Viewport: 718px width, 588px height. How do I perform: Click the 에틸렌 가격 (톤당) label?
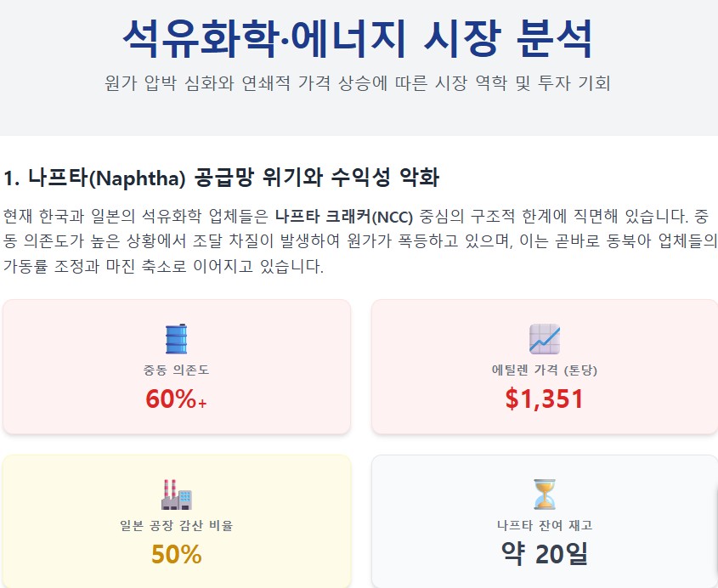point(545,370)
